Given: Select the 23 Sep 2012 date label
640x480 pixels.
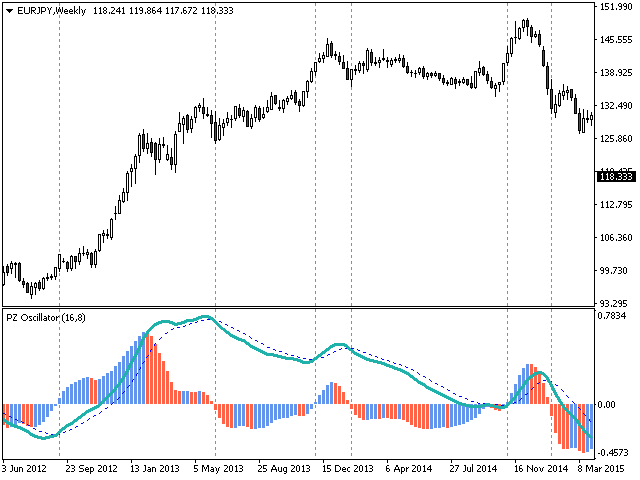Looking at the screenshot, I should [x=90, y=467].
